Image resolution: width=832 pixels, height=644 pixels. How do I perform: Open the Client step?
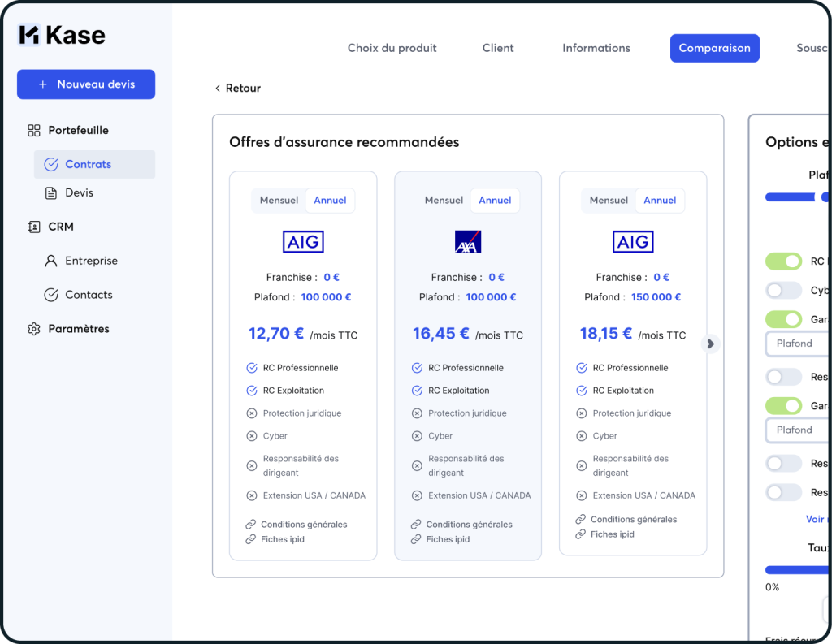[498, 48]
